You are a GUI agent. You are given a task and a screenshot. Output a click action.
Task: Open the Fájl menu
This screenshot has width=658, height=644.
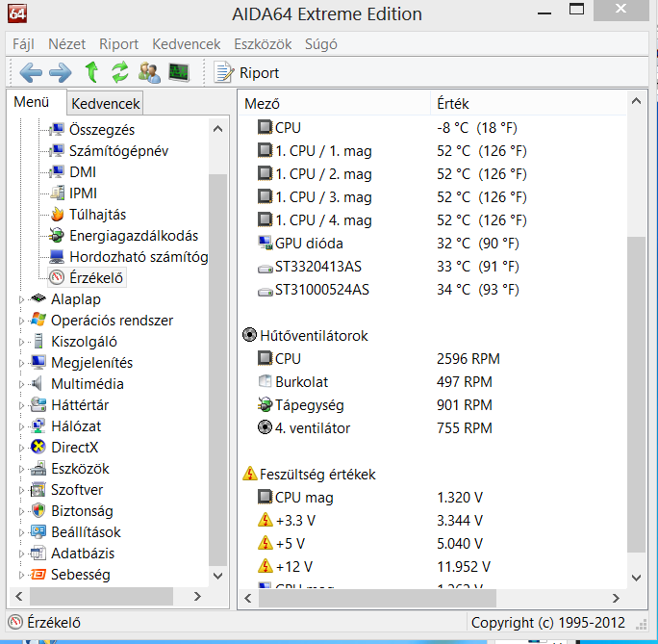[23, 44]
